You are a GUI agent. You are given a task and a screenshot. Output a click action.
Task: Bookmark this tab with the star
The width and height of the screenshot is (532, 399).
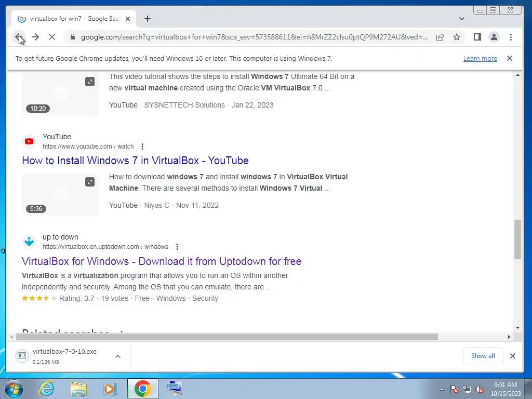tap(457, 37)
